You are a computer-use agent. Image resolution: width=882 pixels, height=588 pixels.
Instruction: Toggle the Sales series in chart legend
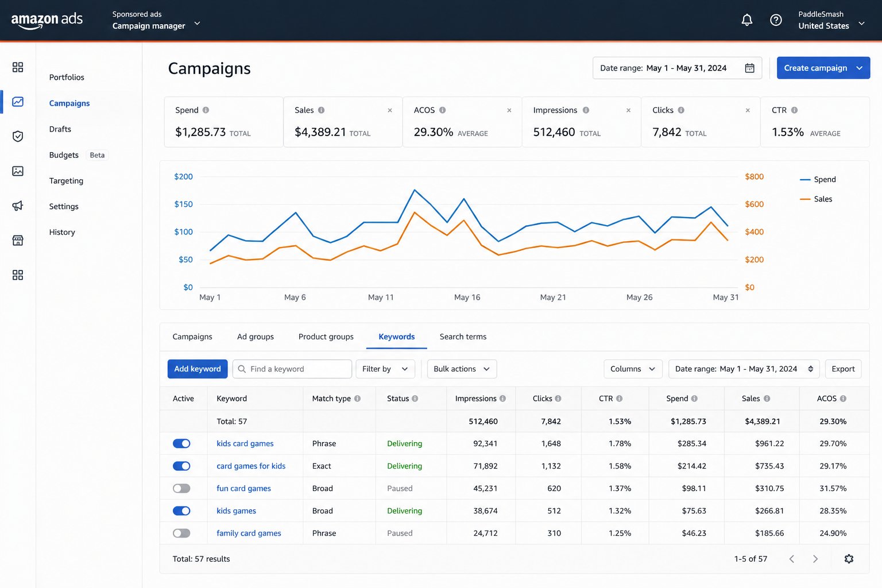point(816,199)
